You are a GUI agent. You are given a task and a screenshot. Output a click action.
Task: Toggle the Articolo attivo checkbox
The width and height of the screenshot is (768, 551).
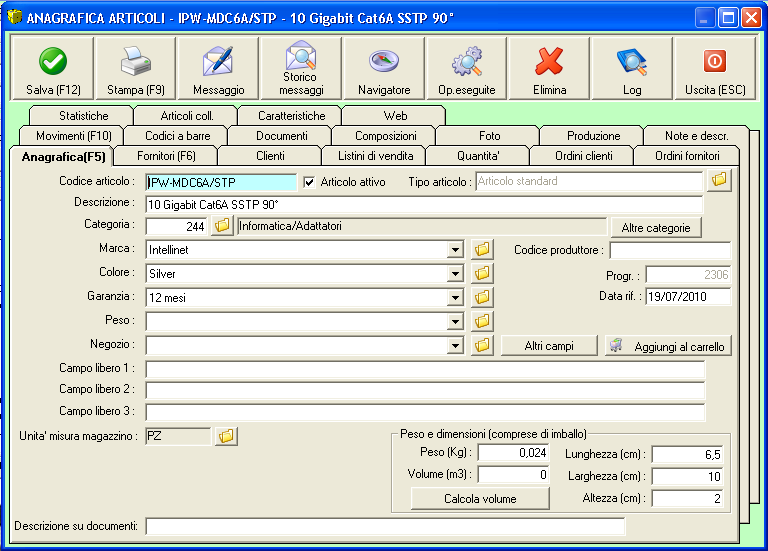tap(309, 182)
